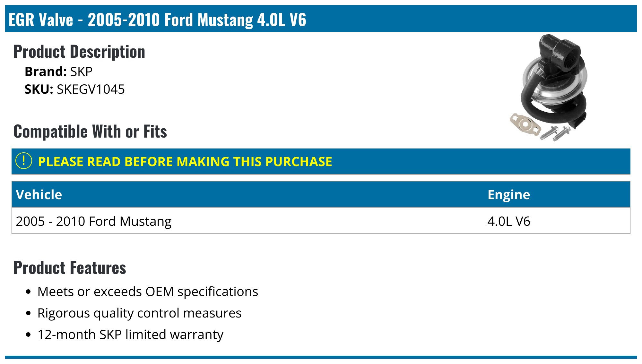The height and width of the screenshot is (364, 642).
Task: Click the Product Description heading
Action: [79, 52]
